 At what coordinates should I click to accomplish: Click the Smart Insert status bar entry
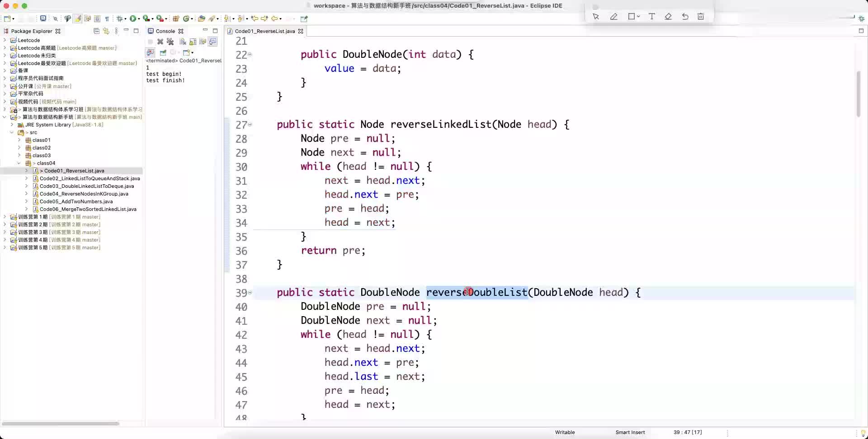click(630, 432)
